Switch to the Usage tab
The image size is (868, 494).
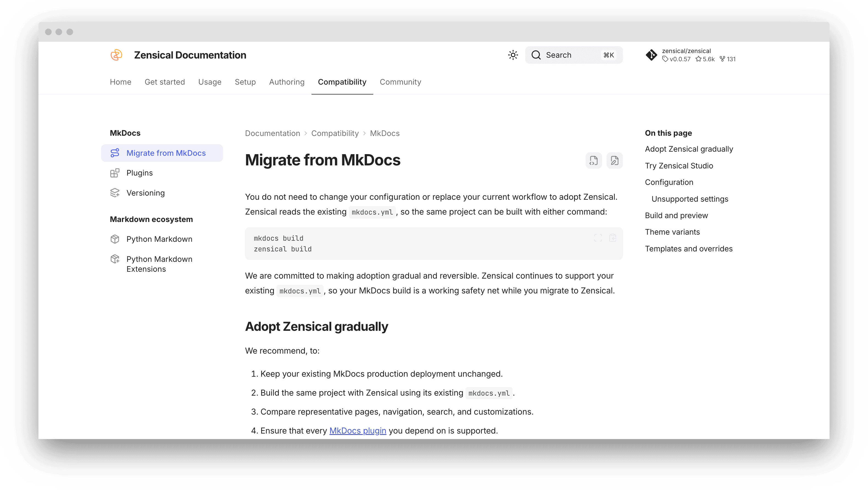pos(210,82)
